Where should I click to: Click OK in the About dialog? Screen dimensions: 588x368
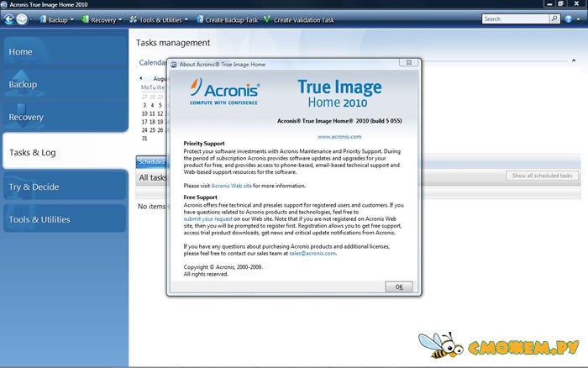(399, 287)
